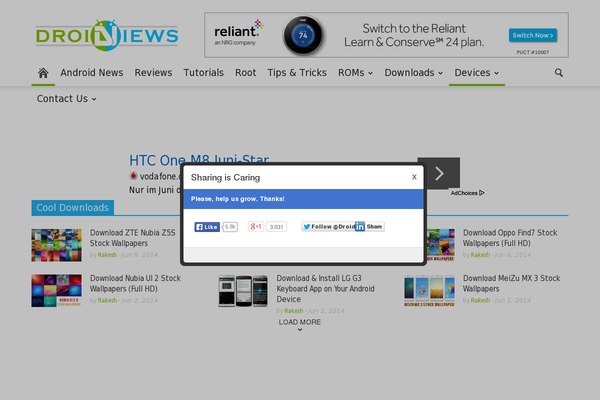Select the Cool Downloads tab heading
Image resolution: width=600 pixels, height=400 pixels.
coord(72,208)
